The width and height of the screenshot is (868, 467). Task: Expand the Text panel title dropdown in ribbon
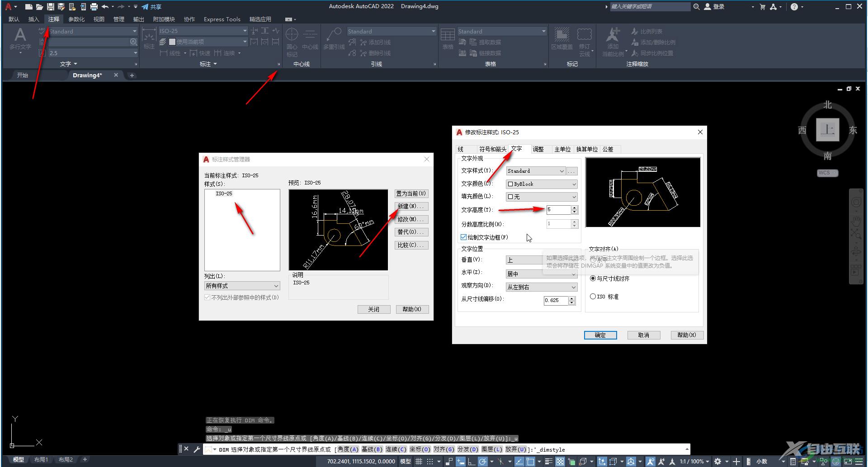[69, 64]
